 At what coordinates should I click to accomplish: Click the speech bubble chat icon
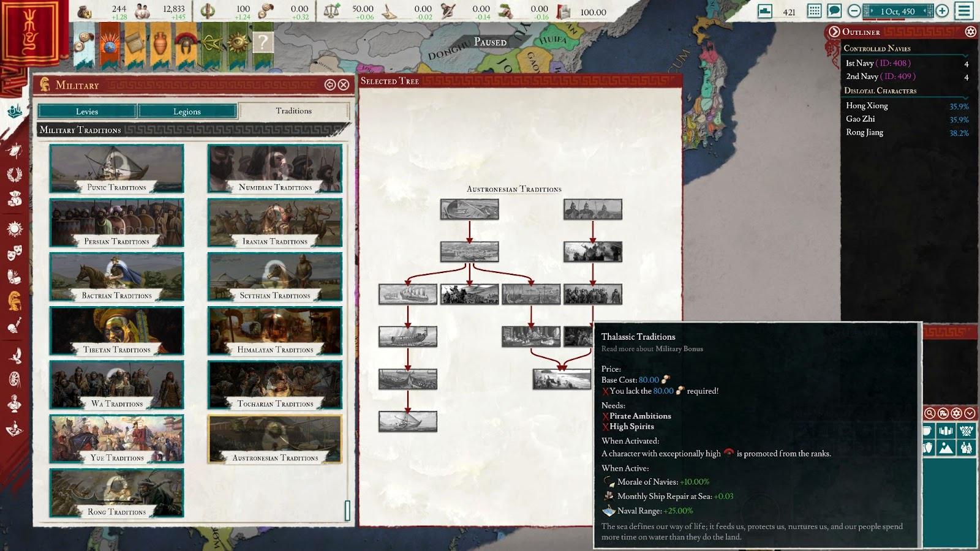click(834, 10)
